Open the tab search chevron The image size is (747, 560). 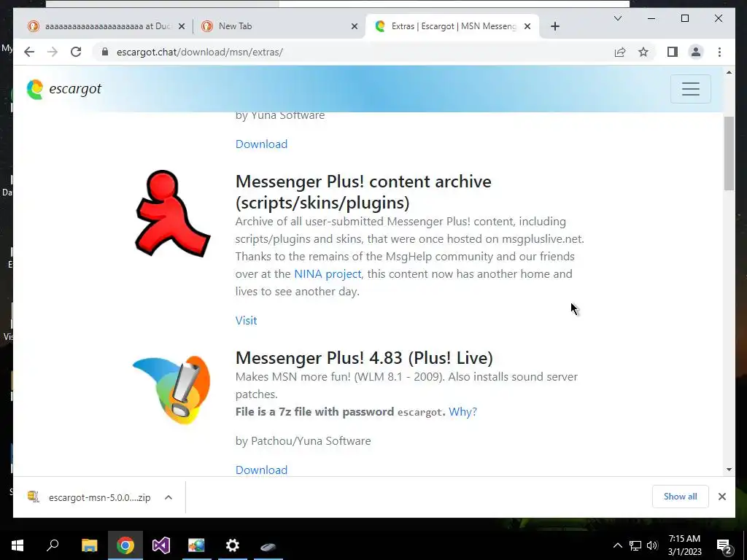pyautogui.click(x=618, y=18)
